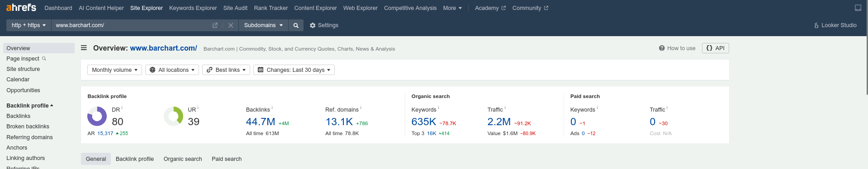Open the Best links dropdown
The width and height of the screenshot is (868, 169).
pyautogui.click(x=226, y=70)
